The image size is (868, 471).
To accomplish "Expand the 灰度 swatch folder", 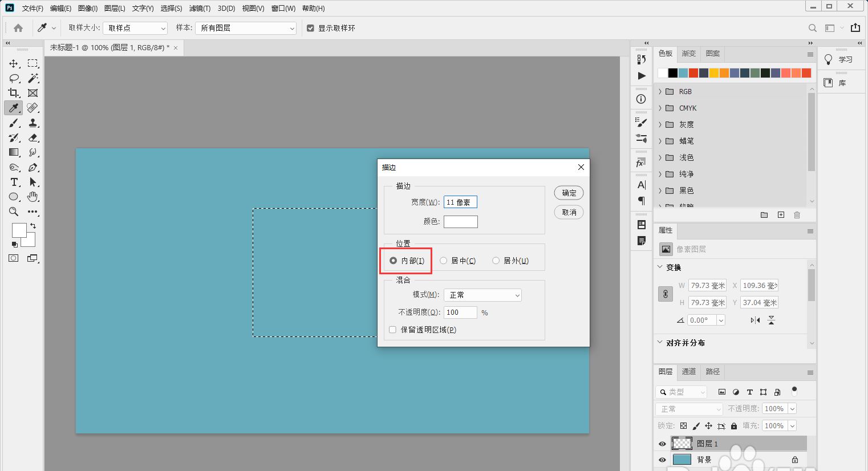I will click(x=660, y=124).
